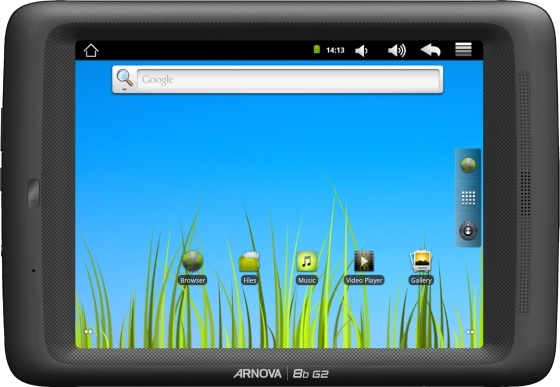Tap the Music label text
The height and width of the screenshot is (387, 560).
pos(307,280)
